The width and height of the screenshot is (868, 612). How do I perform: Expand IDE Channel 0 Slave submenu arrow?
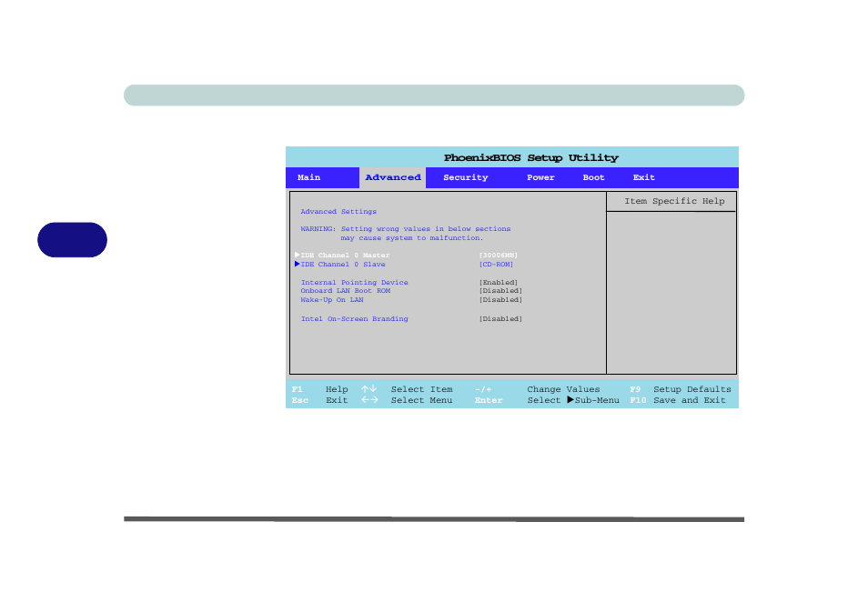(x=298, y=264)
